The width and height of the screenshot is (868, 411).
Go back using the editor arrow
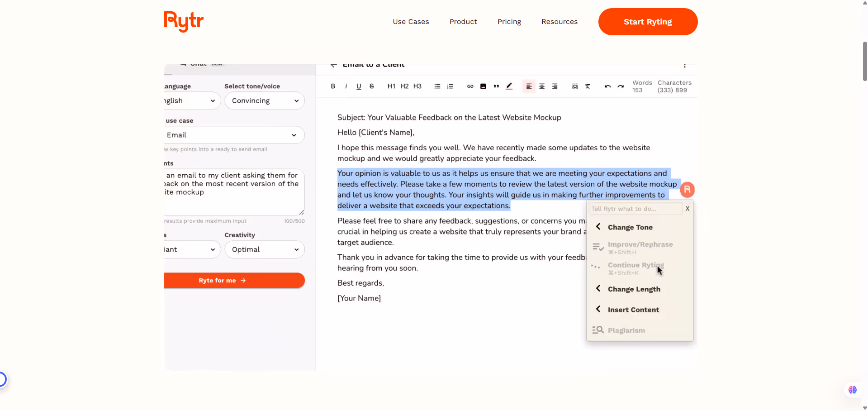(x=334, y=65)
